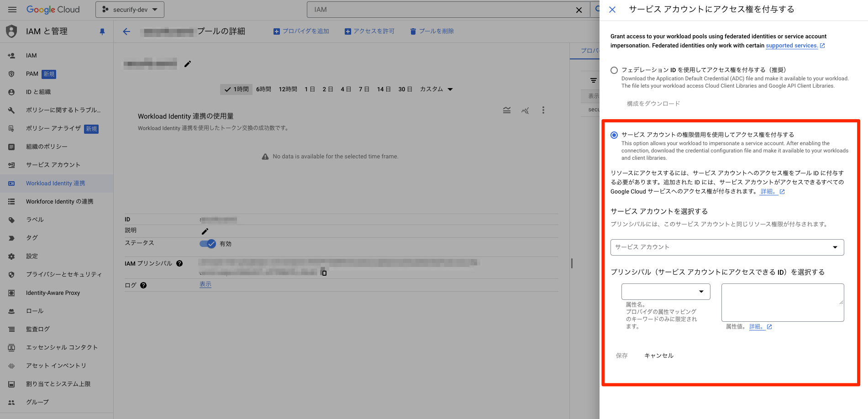Close the service account access panel
Viewport: 868px width, 419px height.
tap(612, 10)
